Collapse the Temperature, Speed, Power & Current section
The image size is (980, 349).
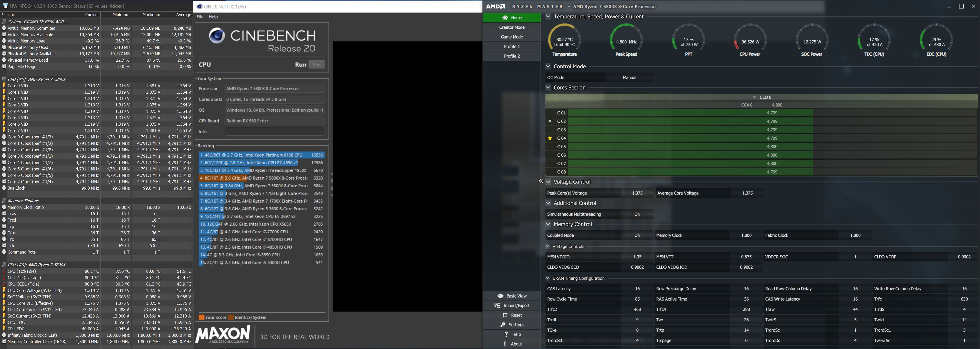548,16
